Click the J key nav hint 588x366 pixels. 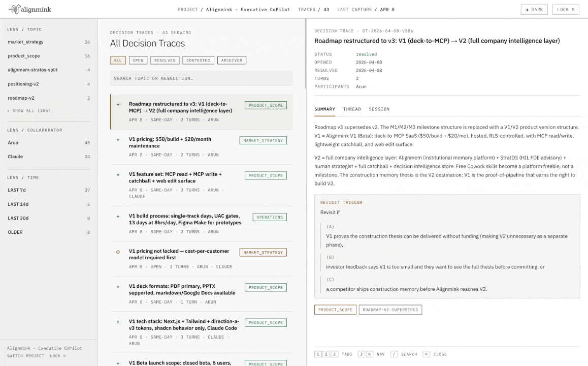tap(362, 354)
